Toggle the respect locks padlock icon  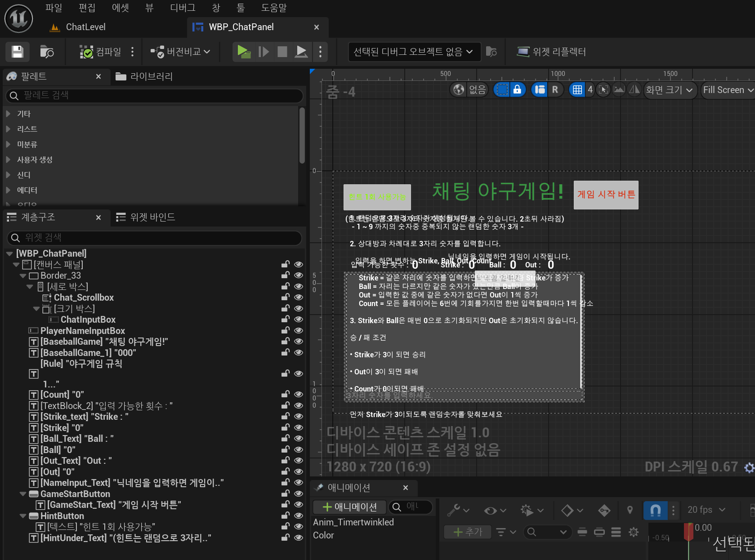(x=517, y=89)
